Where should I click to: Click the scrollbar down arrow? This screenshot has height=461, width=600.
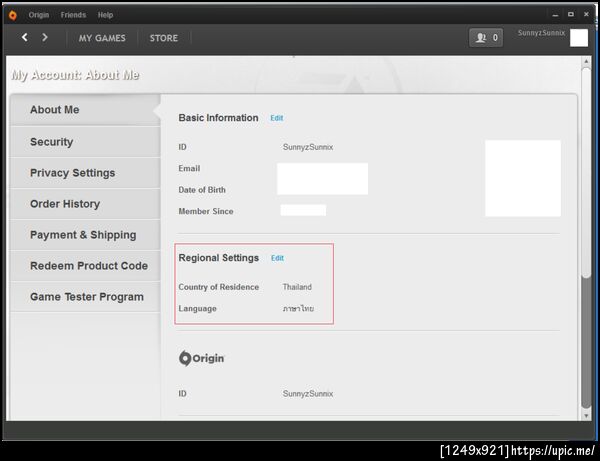click(x=586, y=416)
